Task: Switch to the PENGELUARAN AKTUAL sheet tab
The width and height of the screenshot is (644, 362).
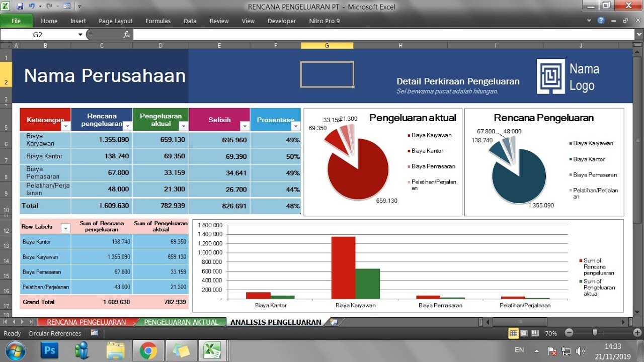Action: (180, 322)
